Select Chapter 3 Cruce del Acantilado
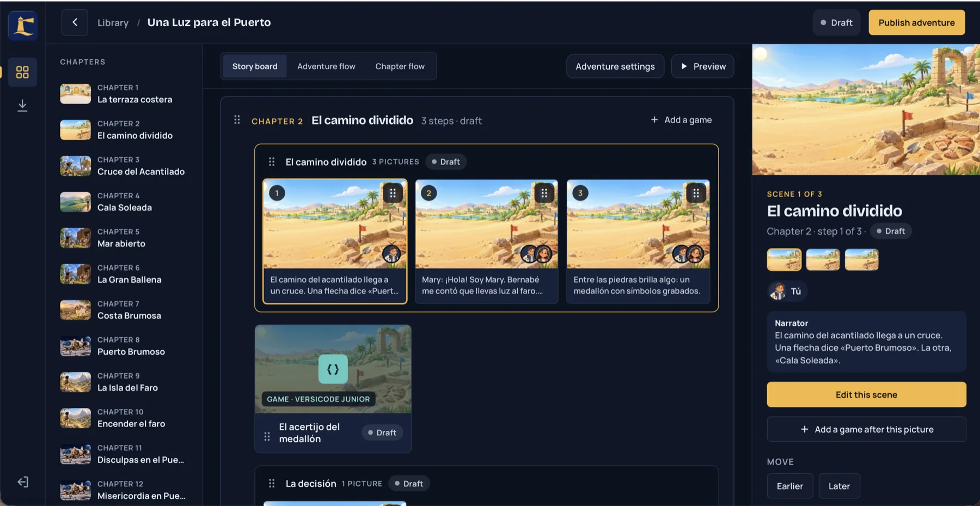 [124, 166]
